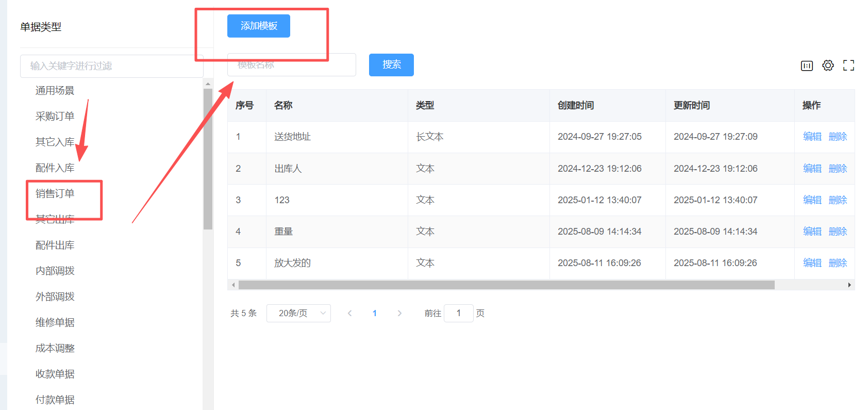This screenshot has height=410, width=868.
Task: Toggle fullscreen mode icon
Action: [848, 65]
